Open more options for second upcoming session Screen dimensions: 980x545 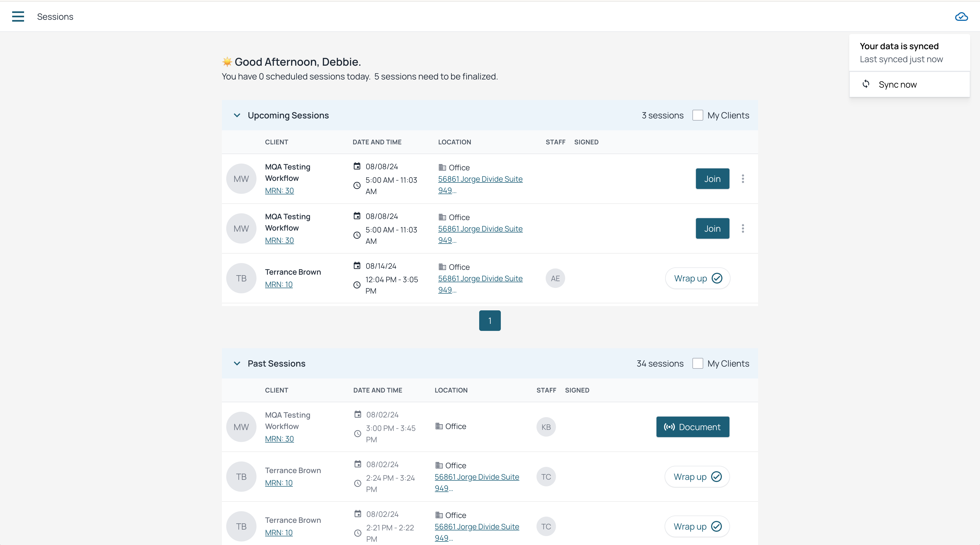pyautogui.click(x=743, y=229)
